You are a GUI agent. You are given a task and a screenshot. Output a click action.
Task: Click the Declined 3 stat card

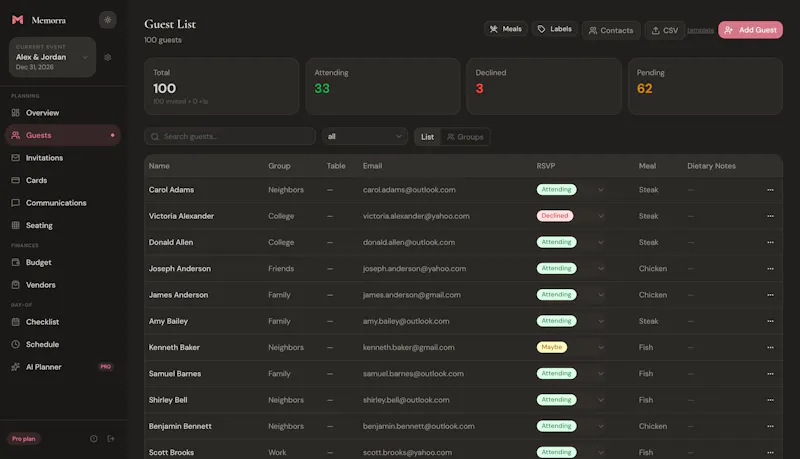pyautogui.click(x=544, y=86)
